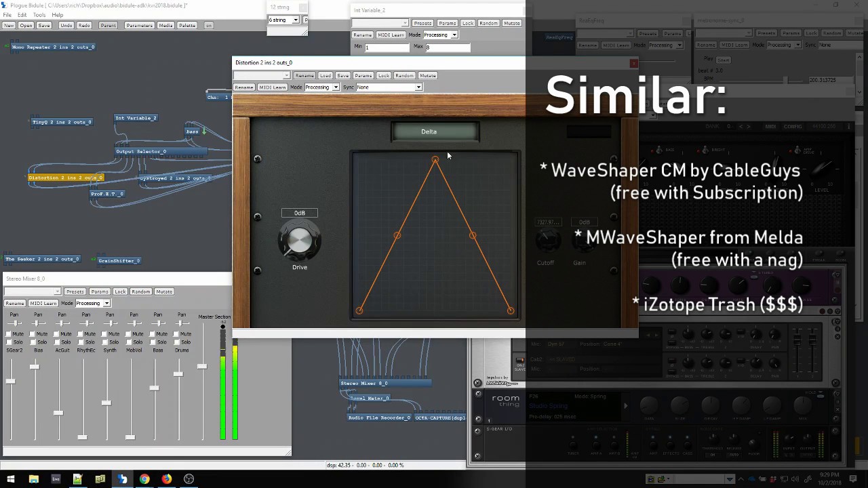
Task: Click the Min field in Int Variable_2
Action: click(387, 47)
